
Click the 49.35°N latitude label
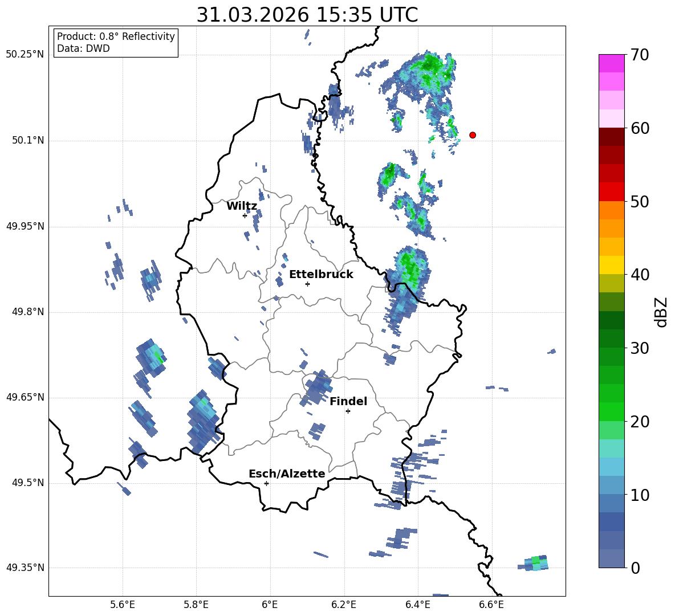point(25,568)
